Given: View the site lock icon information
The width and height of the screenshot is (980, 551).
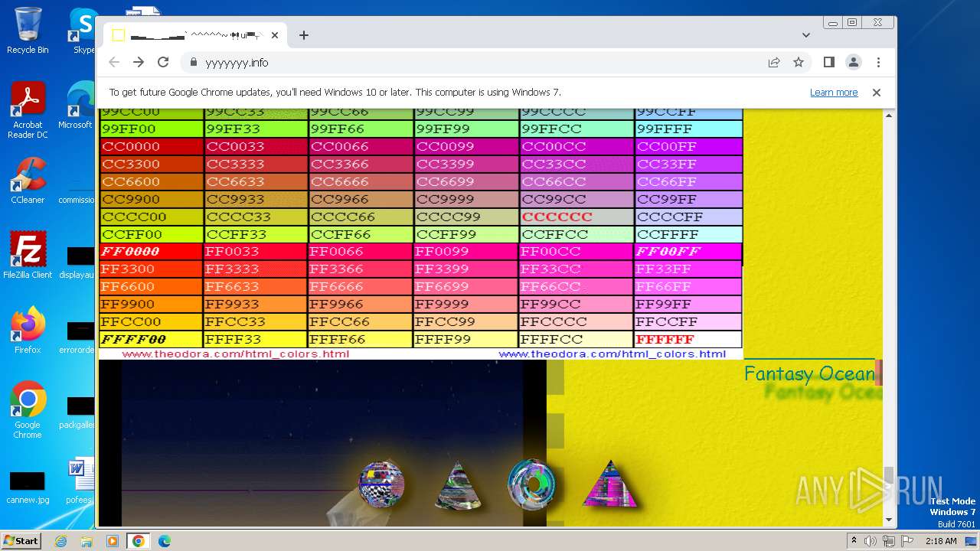Looking at the screenshot, I should [194, 63].
